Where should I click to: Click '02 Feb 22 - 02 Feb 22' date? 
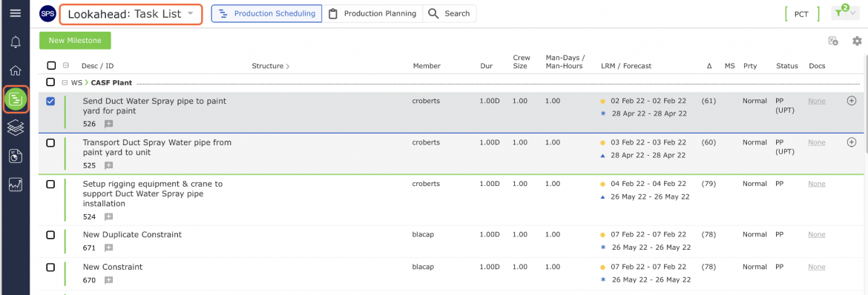648,102
